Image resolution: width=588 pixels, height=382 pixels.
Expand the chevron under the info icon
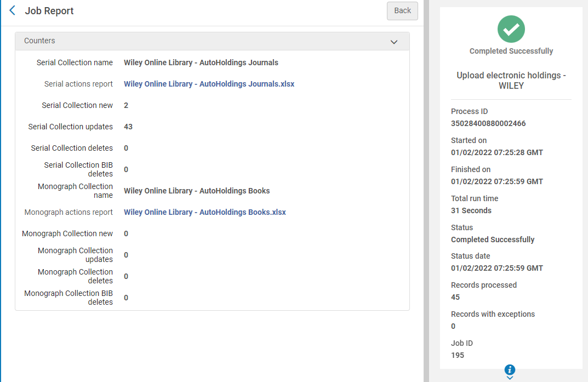click(510, 378)
